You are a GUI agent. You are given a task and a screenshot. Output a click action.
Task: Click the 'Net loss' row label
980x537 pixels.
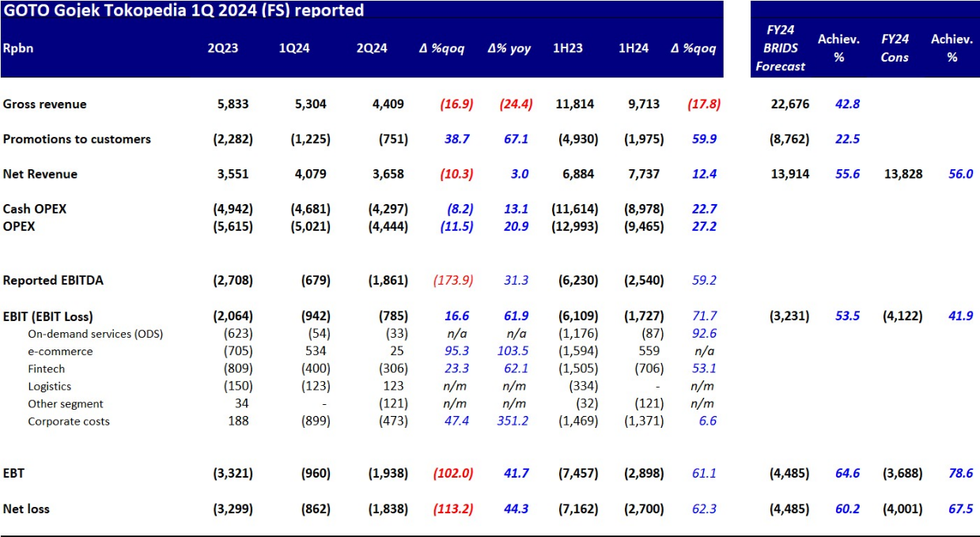26,509
